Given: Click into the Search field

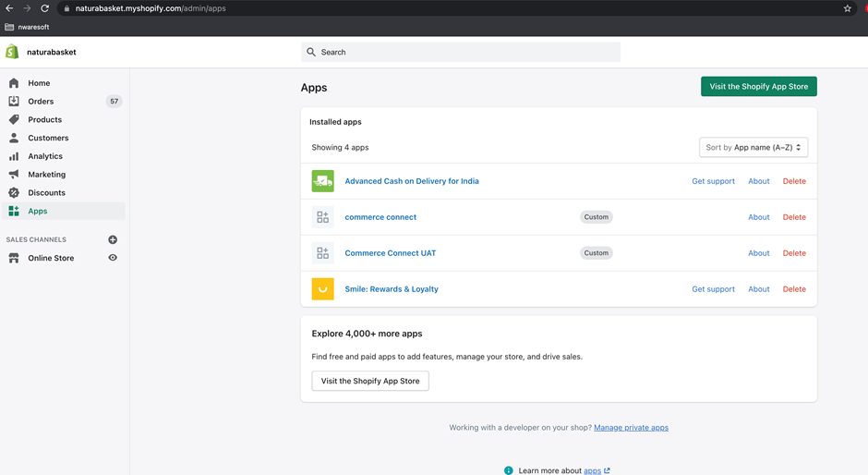Looking at the screenshot, I should [462, 52].
